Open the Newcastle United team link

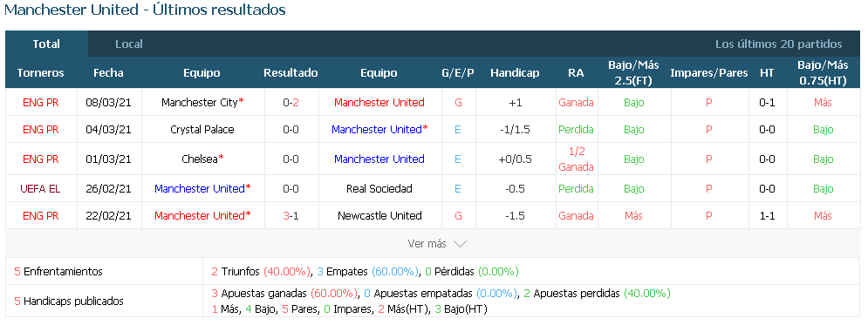pos(379,215)
